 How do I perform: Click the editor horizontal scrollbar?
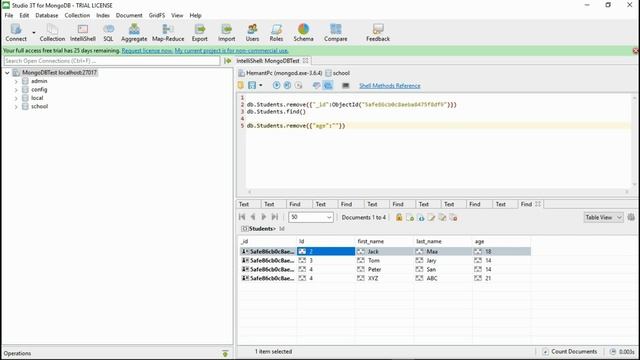point(438,191)
